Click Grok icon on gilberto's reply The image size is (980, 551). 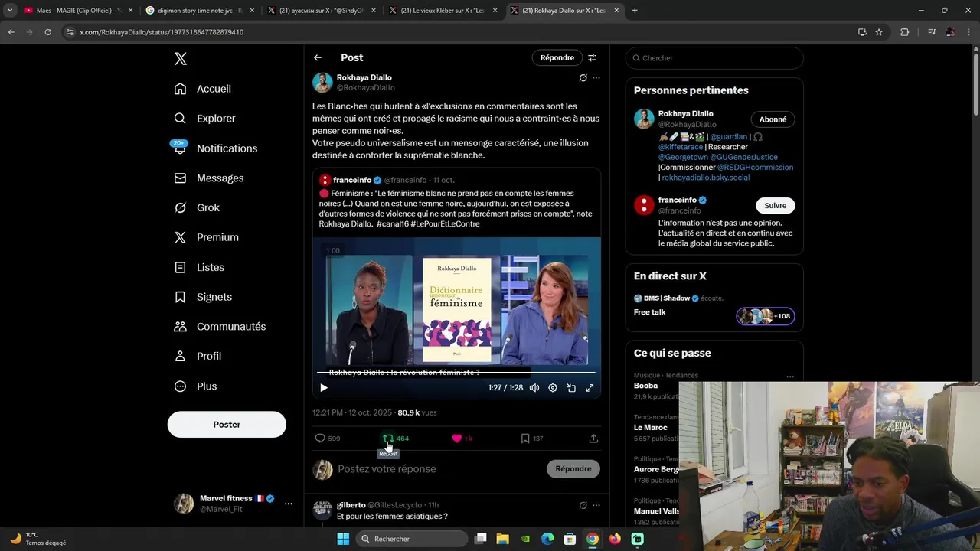[583, 505]
